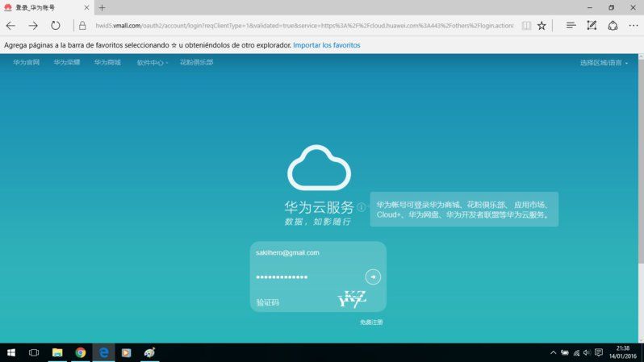The height and width of the screenshot is (362, 644).
Task: Click the email field with sakihero@gmail.com
Action: coord(318,253)
